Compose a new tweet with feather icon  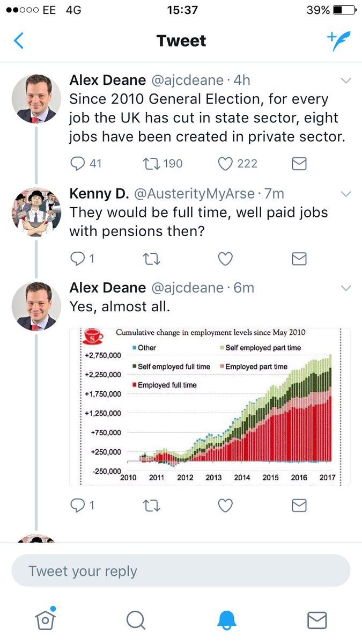339,41
